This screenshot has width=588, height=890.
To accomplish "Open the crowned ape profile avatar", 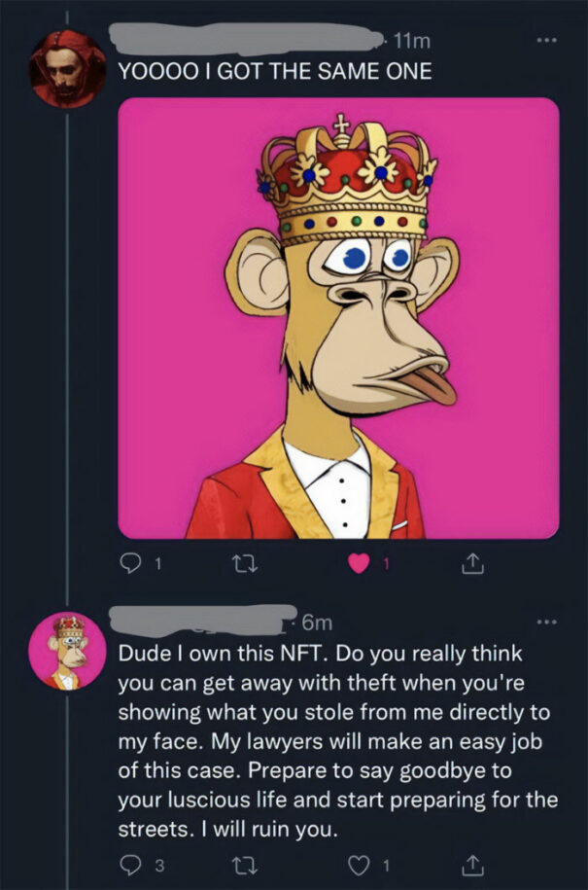I will 67,645.
